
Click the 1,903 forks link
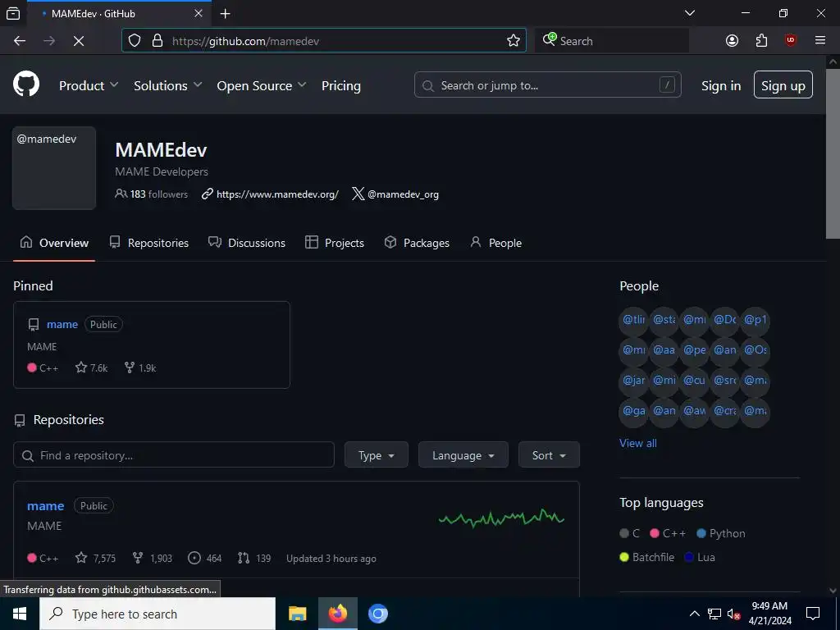[153, 558]
